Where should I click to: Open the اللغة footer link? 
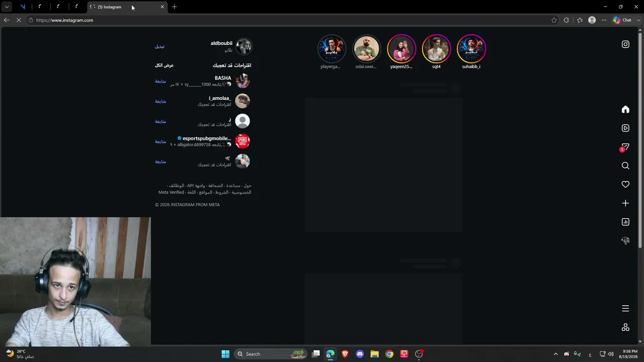[192, 192]
